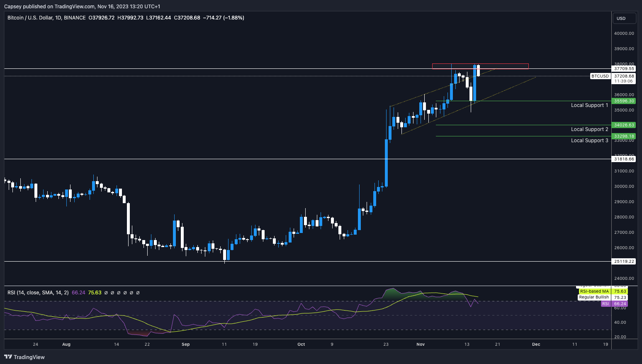
Task: Click the Dec label on time axis
Action: pos(536,345)
